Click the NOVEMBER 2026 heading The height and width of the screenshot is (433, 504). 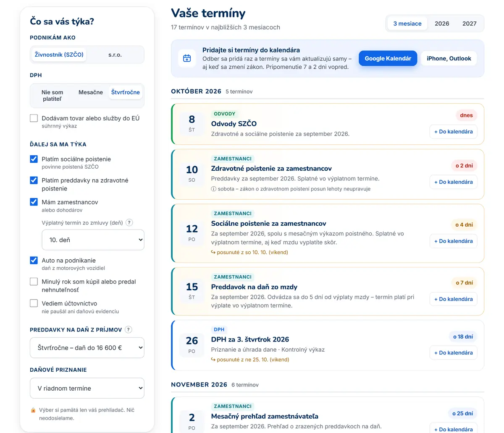click(199, 384)
